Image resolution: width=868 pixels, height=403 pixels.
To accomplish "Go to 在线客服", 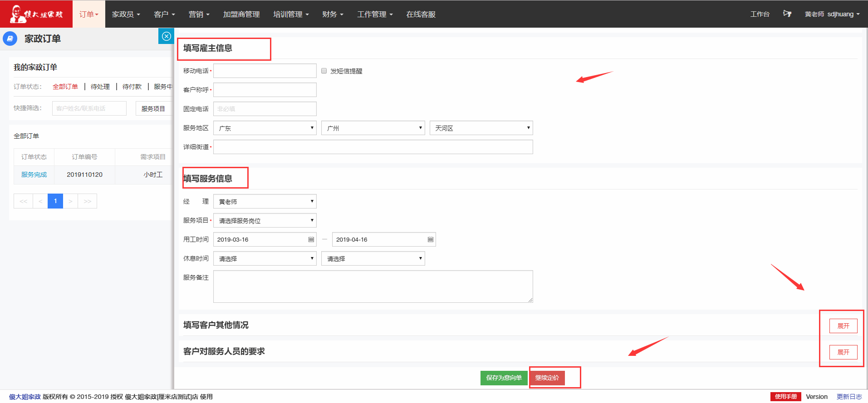I will [x=421, y=14].
